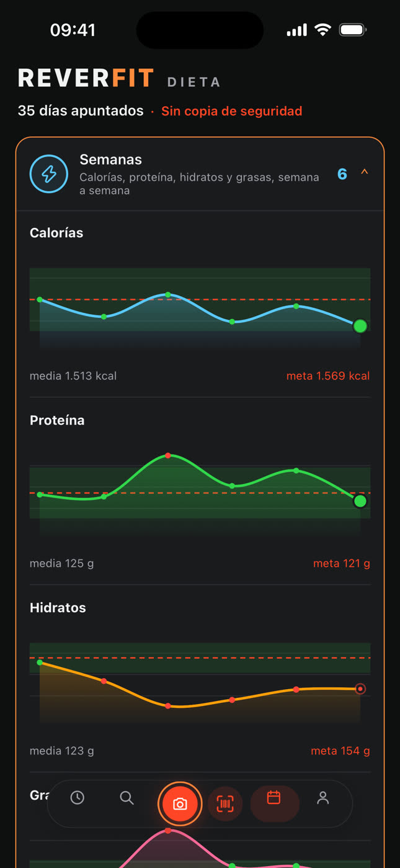
Task: Collapse the Semanas section header
Action: [200, 174]
